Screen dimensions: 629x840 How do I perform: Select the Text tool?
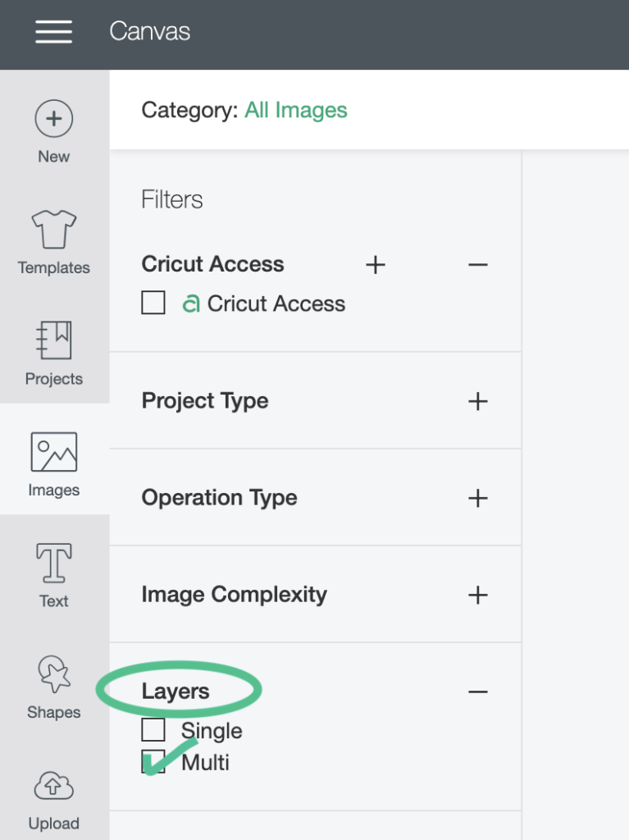click(53, 576)
